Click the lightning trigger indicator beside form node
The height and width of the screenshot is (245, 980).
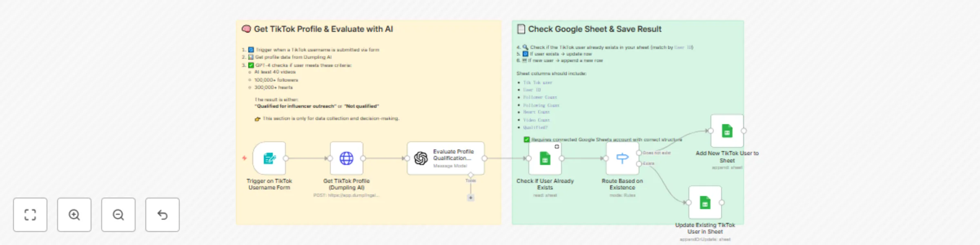(x=244, y=158)
